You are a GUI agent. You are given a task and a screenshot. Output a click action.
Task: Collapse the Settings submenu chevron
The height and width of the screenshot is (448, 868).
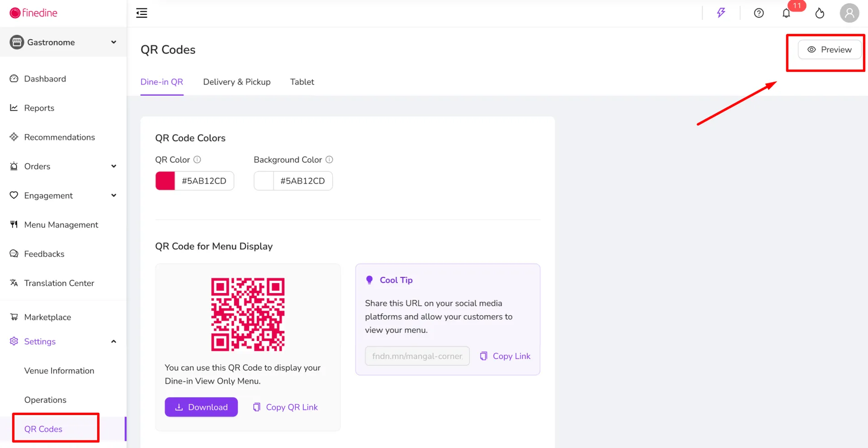tap(113, 341)
